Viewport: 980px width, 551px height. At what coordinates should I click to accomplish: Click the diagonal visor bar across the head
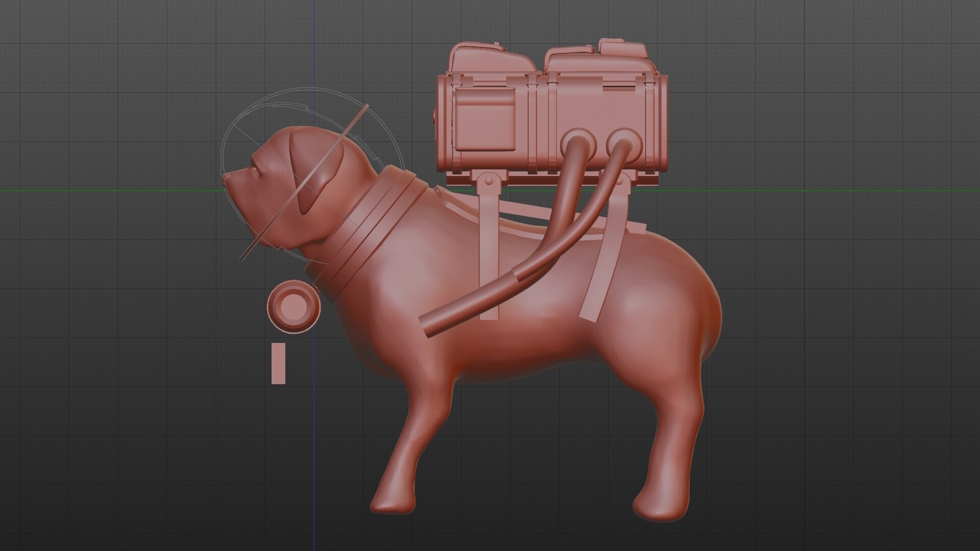[x=304, y=182]
